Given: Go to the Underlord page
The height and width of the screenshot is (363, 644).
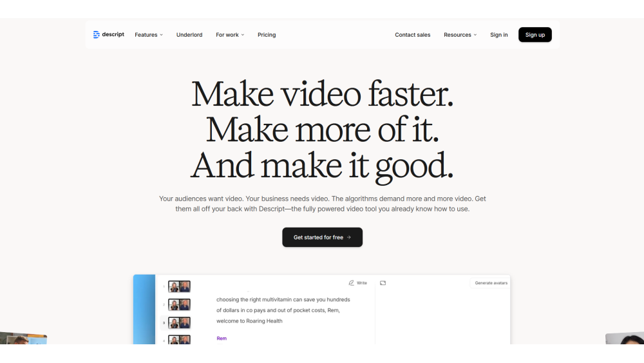Looking at the screenshot, I should click(189, 35).
